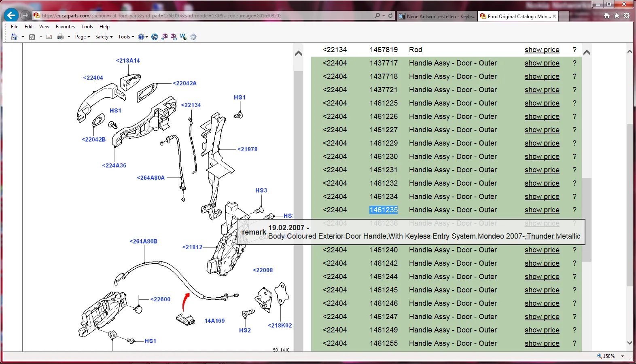
Task: Click question mark for part 1461240
Action: pos(574,250)
